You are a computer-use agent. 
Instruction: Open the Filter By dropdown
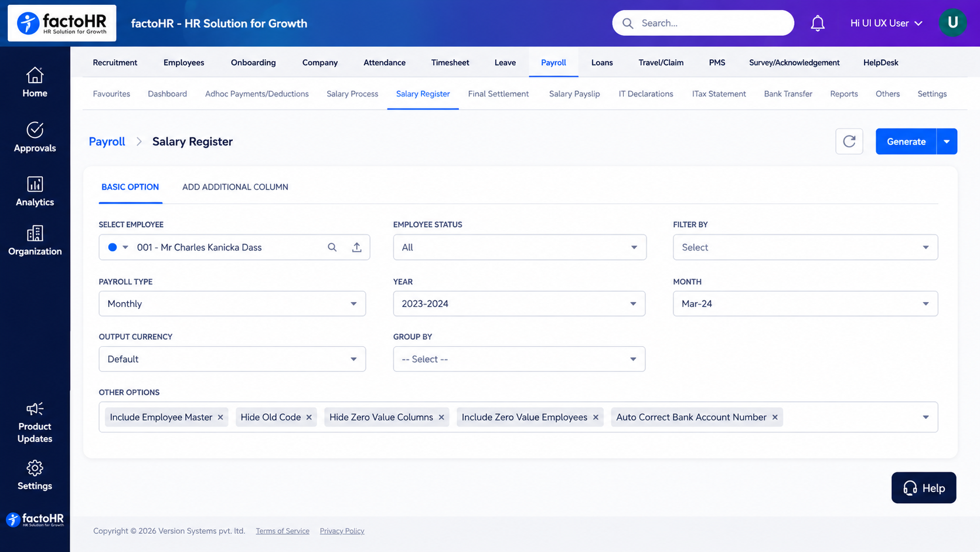(805, 248)
